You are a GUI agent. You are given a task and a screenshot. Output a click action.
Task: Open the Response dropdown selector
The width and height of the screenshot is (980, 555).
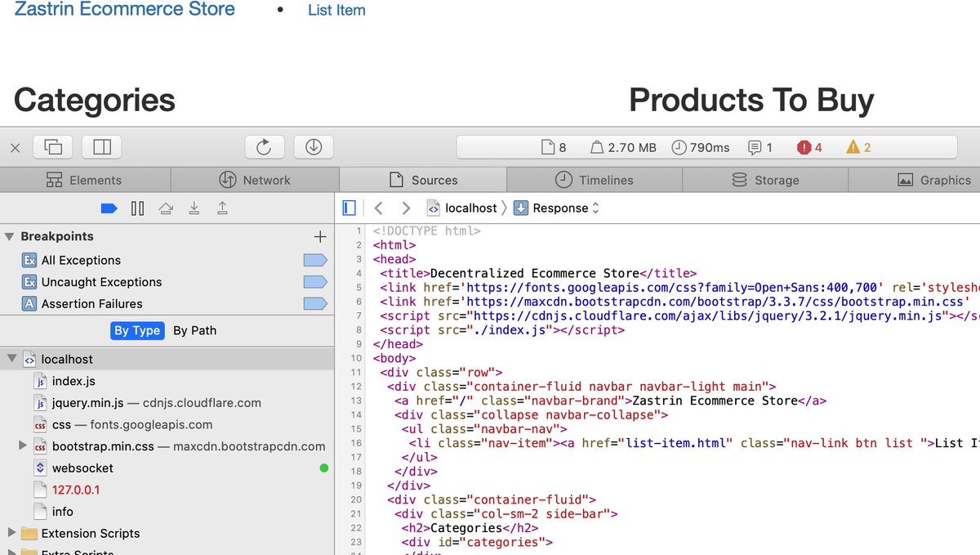[x=557, y=208]
